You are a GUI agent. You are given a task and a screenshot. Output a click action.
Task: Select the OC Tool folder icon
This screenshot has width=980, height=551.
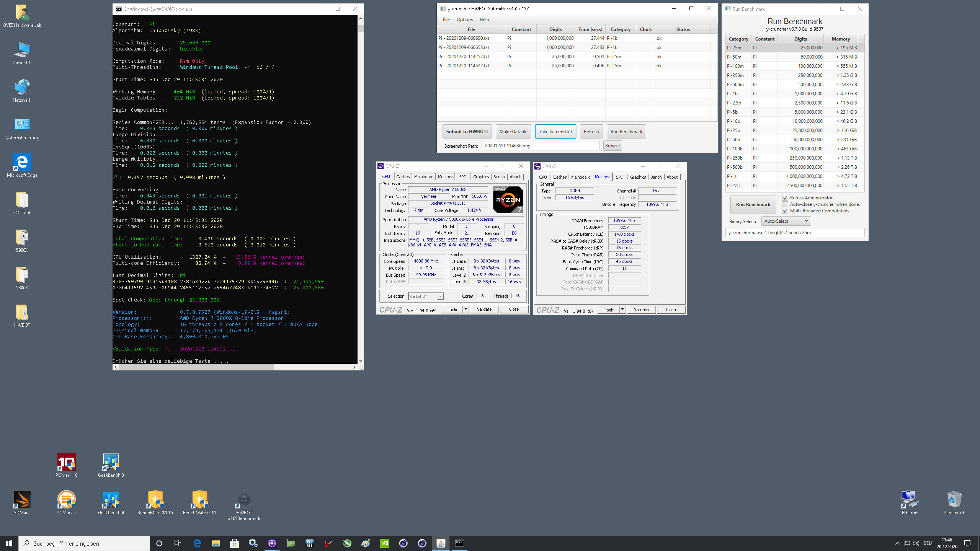[22, 204]
